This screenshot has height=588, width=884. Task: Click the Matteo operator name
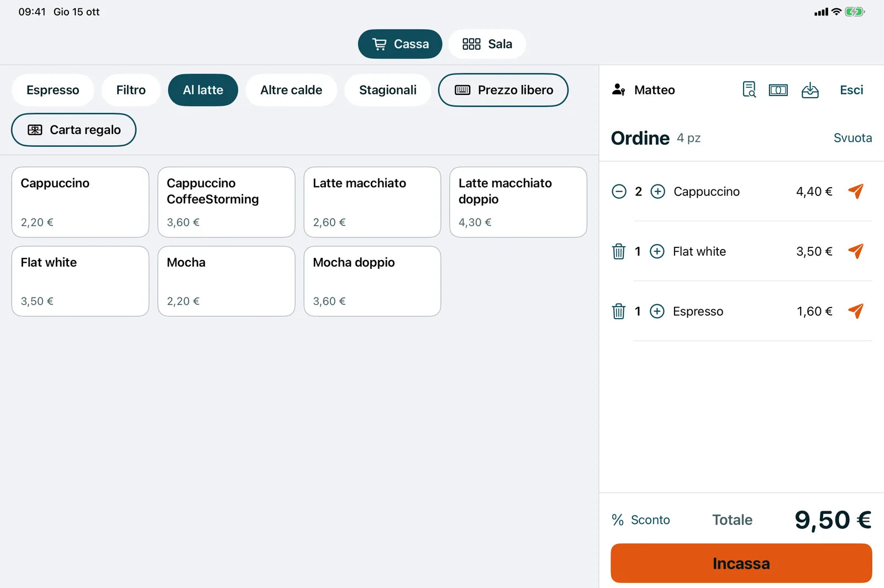tap(654, 90)
